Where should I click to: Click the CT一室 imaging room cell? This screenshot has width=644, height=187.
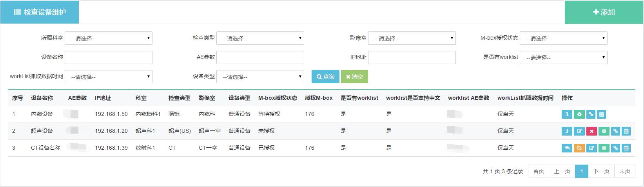(x=208, y=148)
